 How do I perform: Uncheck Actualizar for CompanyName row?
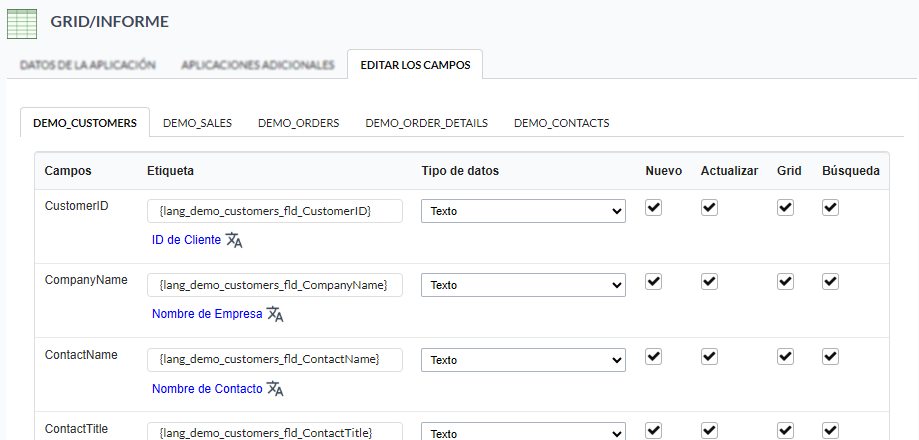(x=709, y=282)
